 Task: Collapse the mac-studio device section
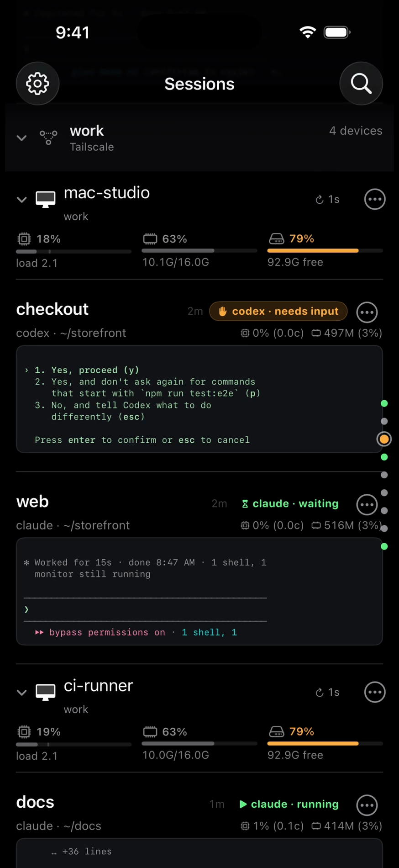(21, 200)
